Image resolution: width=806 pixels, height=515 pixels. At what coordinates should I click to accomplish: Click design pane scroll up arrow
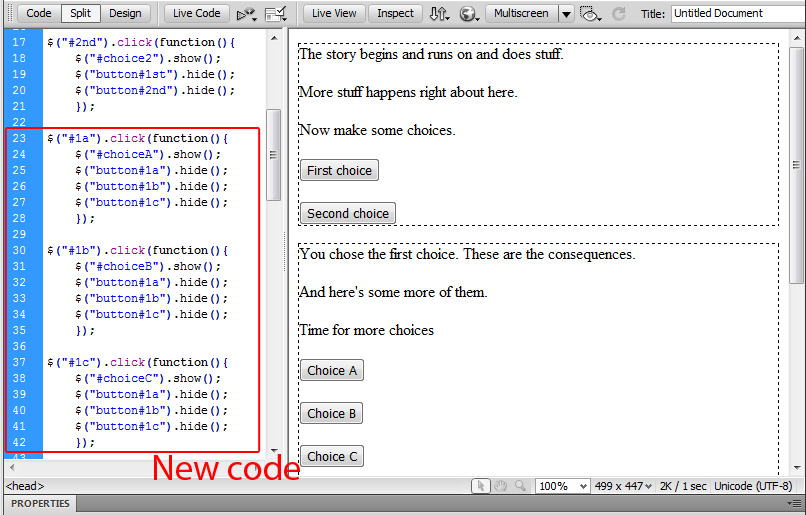[797, 39]
